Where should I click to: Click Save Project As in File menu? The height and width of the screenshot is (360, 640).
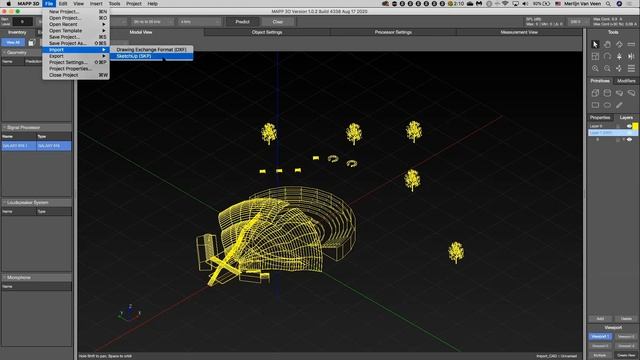coord(76,43)
